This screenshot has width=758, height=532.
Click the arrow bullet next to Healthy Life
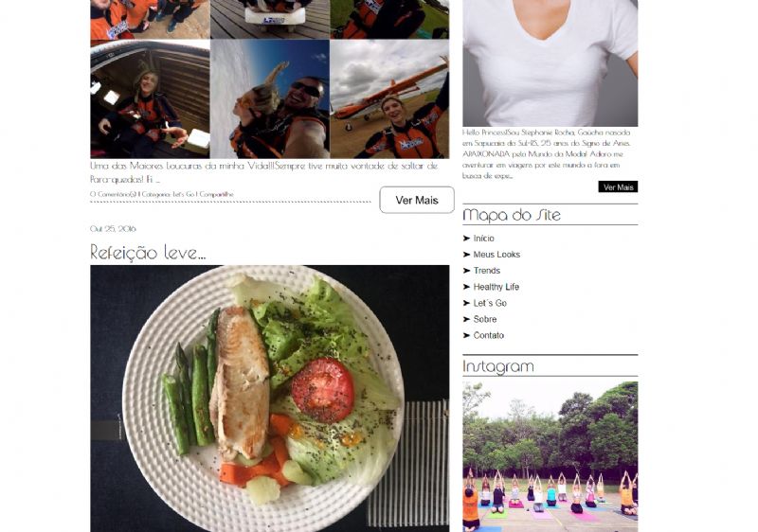coord(466,287)
